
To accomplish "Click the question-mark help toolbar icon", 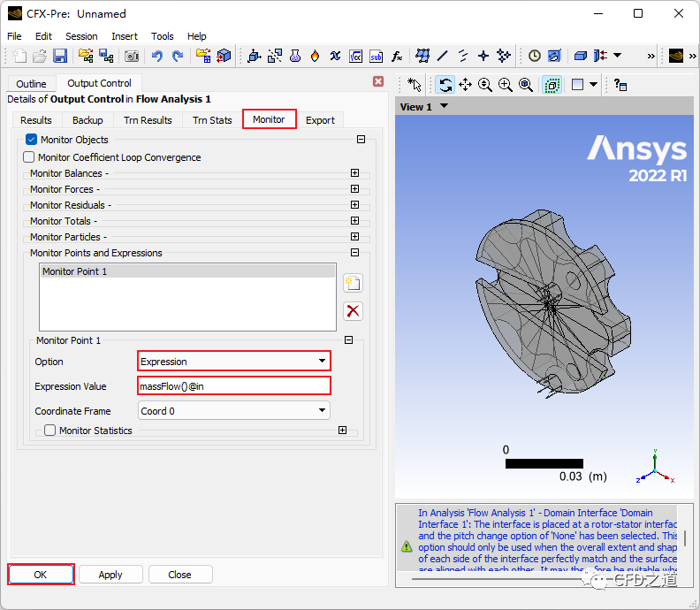I will point(620,84).
